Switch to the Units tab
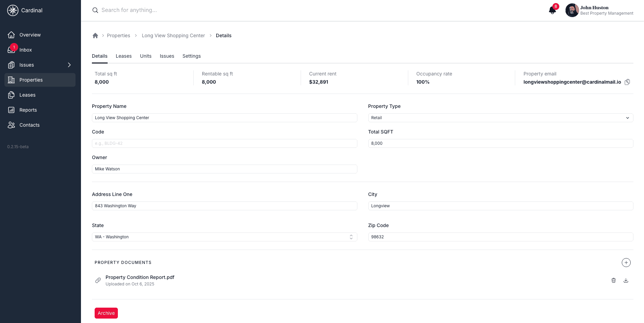644x323 pixels. tap(146, 56)
